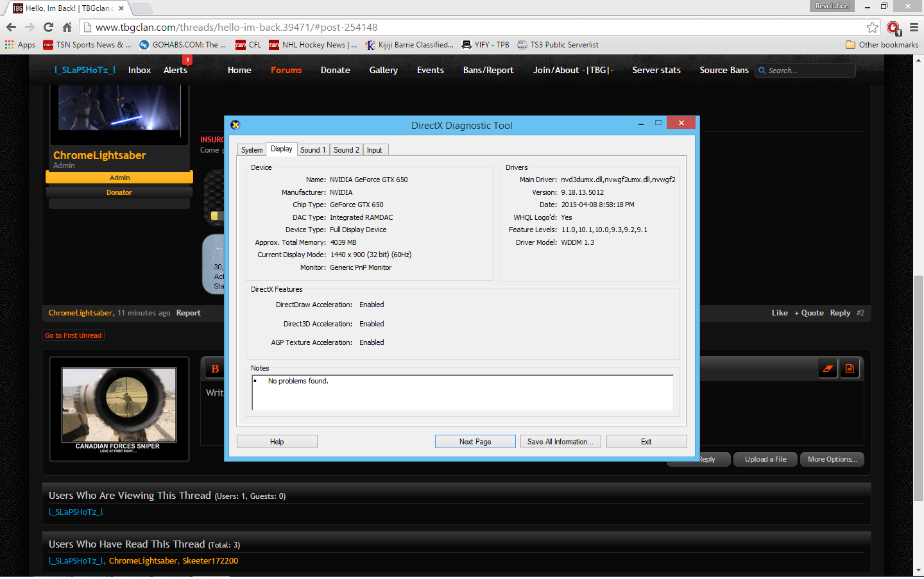The image size is (924, 579).
Task: Click the page vertical scrollbar
Action: point(919,388)
